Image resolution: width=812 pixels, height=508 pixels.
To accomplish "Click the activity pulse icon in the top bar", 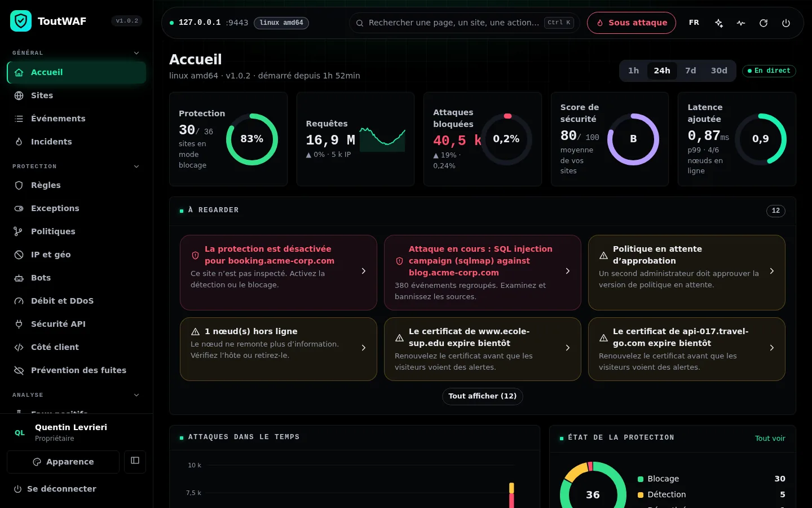I will click(741, 23).
